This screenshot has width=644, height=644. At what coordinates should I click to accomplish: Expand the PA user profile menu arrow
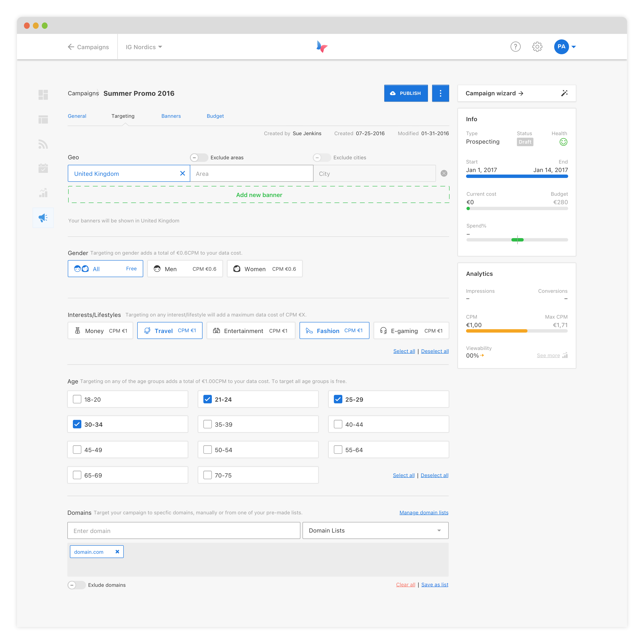click(x=574, y=47)
